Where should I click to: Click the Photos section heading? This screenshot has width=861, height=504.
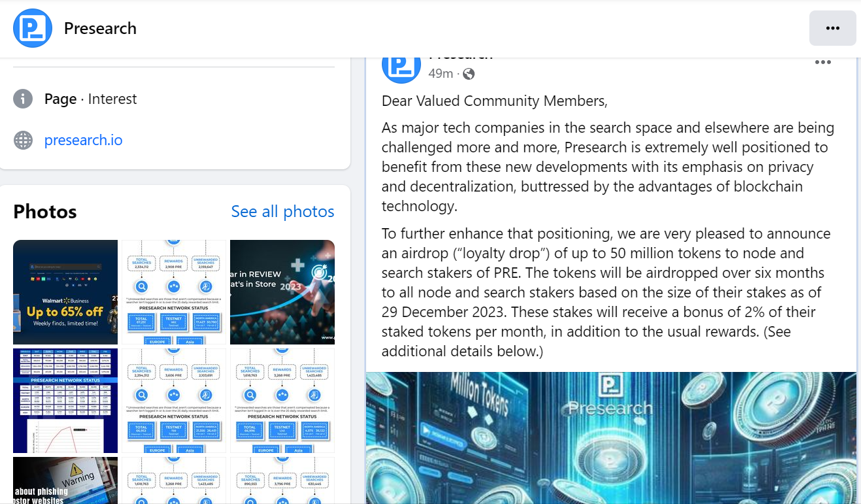[45, 212]
